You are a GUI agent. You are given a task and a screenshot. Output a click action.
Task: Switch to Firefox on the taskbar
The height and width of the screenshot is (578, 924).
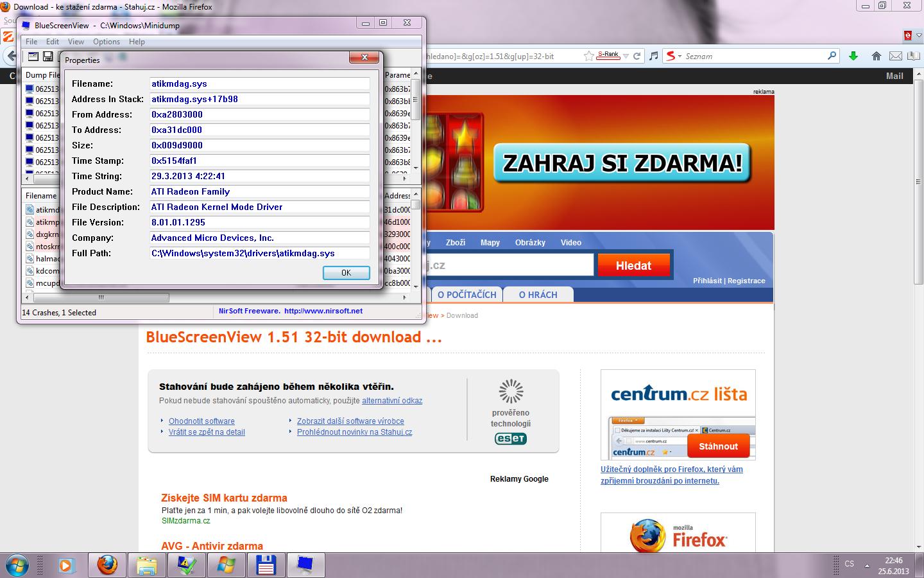pos(107,566)
